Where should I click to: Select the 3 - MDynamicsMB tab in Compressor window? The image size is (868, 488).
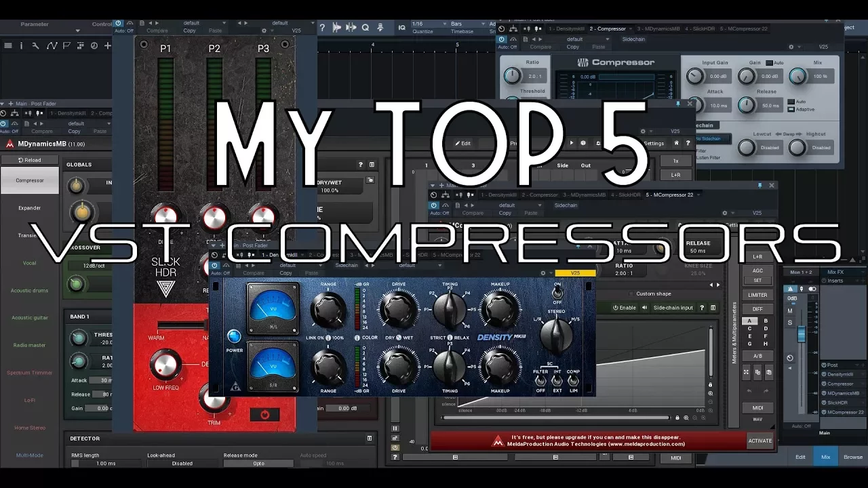click(658, 29)
